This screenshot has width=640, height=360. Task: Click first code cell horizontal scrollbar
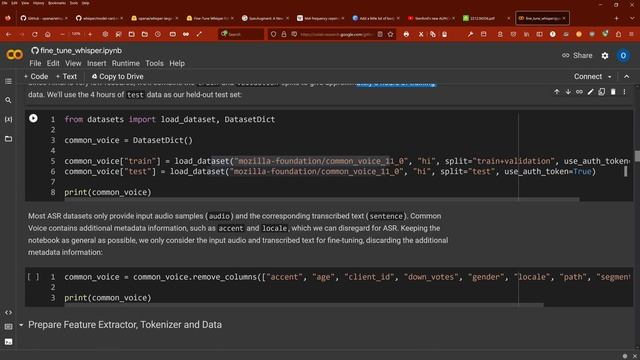click(322, 200)
